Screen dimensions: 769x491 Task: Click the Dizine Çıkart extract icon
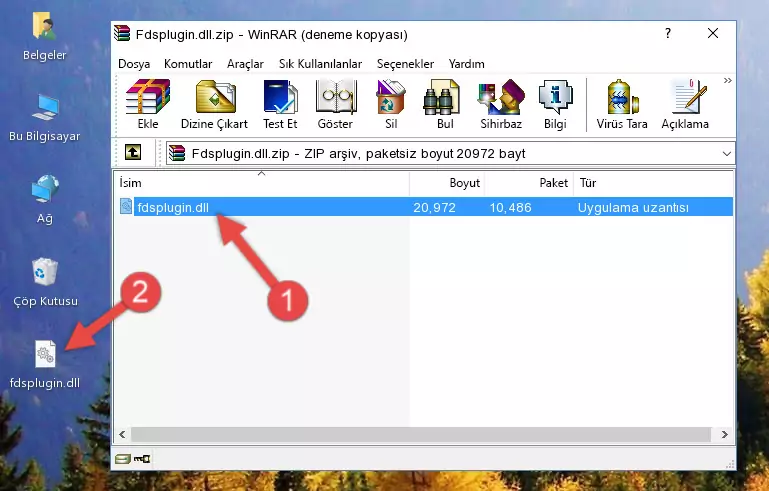tap(214, 104)
